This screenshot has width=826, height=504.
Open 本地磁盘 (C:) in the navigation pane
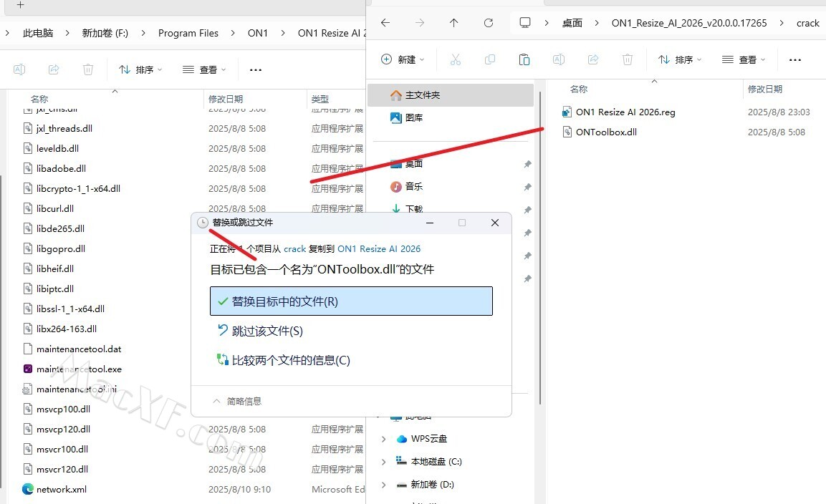[x=436, y=462]
